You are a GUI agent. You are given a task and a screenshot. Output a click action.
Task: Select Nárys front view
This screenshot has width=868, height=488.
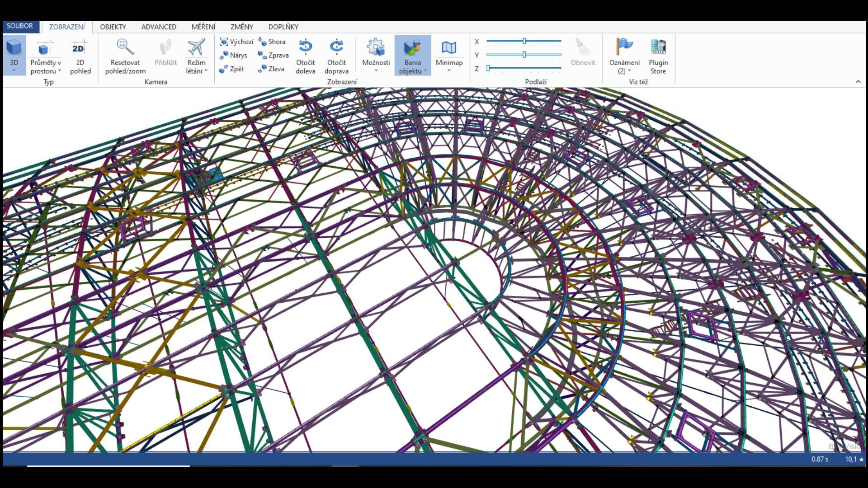(x=233, y=55)
